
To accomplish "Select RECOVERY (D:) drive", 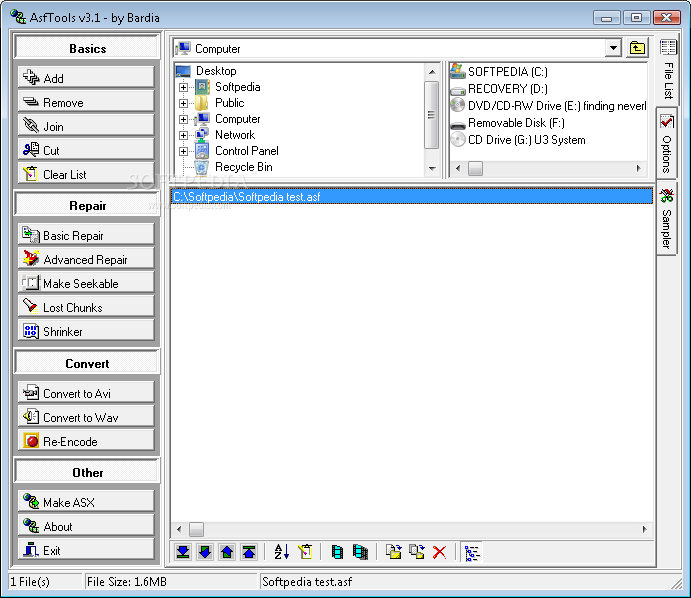I will 507,89.
